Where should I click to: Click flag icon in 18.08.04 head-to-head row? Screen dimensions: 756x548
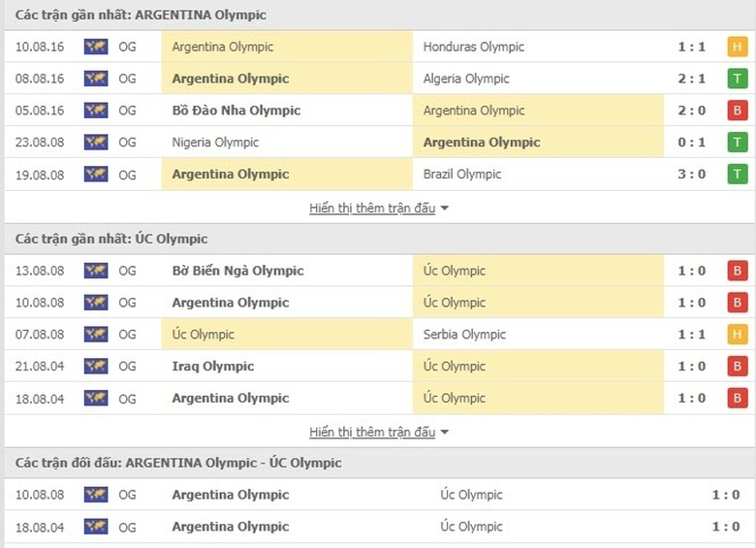pos(96,527)
